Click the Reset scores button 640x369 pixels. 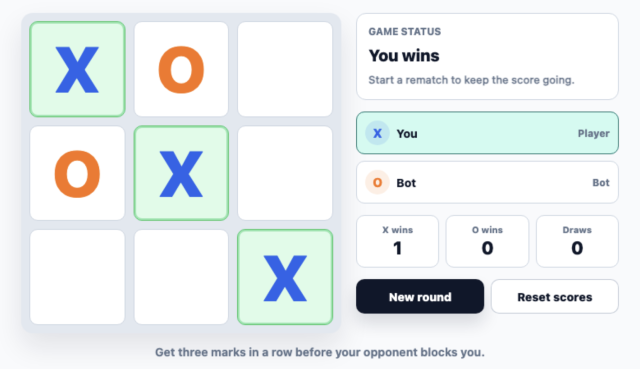coord(555,297)
